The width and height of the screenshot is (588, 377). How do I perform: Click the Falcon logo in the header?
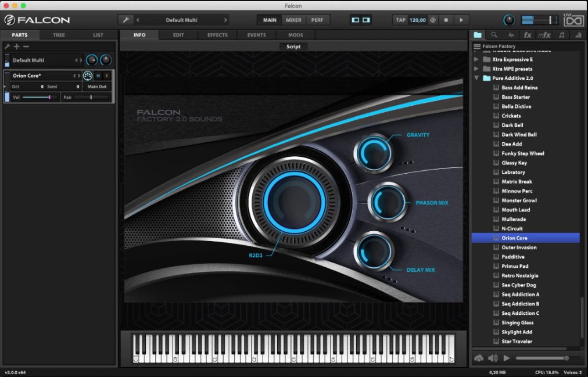click(37, 20)
